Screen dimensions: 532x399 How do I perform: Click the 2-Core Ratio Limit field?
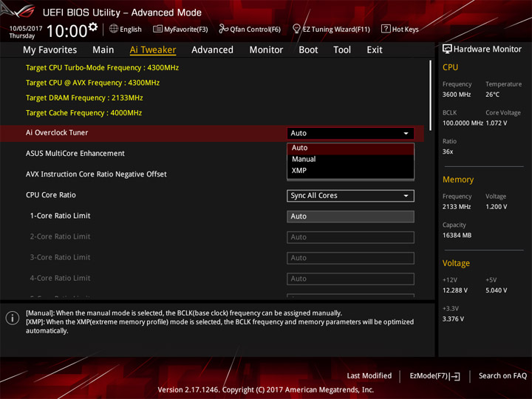(350, 237)
